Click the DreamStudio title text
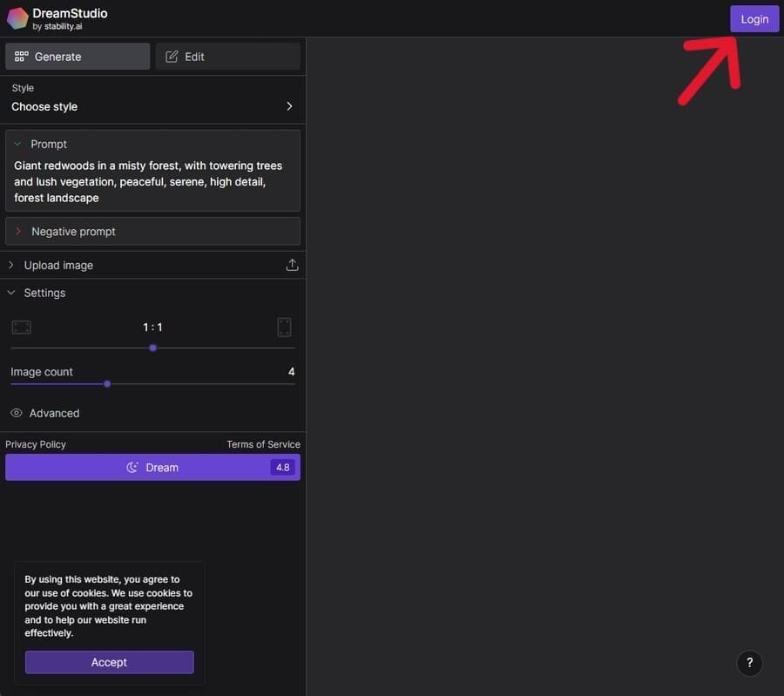 pos(70,13)
